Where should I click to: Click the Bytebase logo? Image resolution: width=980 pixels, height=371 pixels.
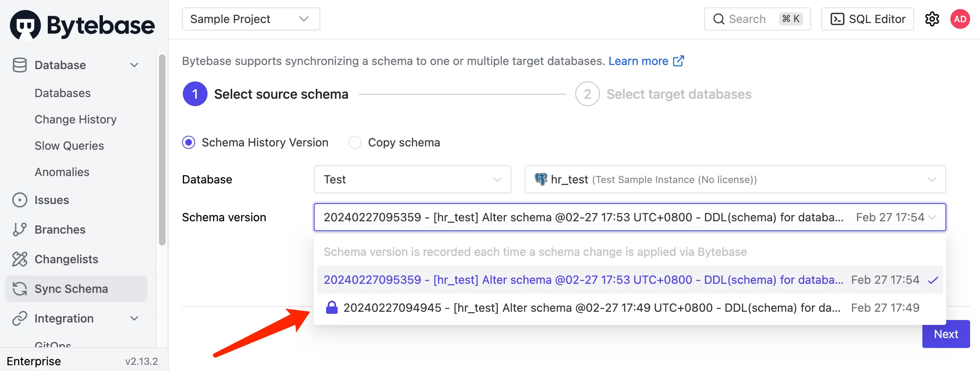click(82, 25)
